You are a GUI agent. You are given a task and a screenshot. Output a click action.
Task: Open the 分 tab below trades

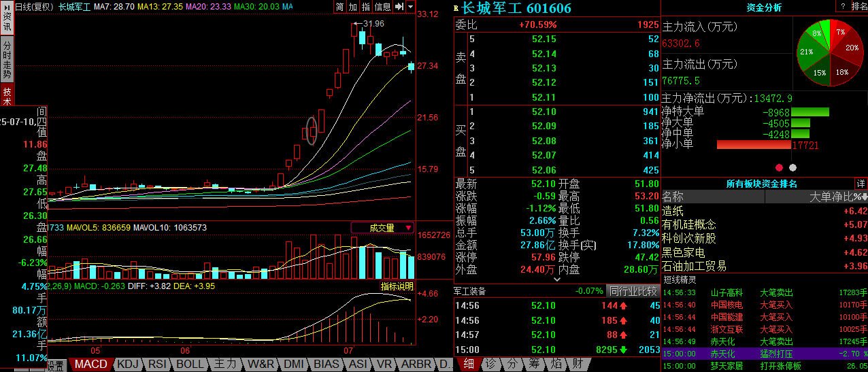[x=512, y=364]
